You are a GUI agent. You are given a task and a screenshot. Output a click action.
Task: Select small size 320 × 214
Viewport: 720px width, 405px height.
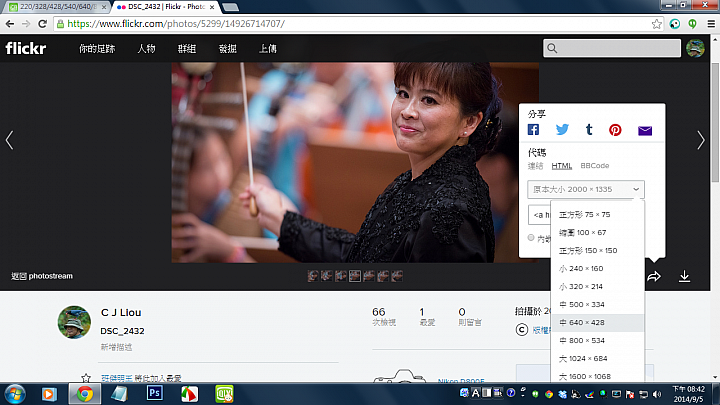pyautogui.click(x=597, y=286)
